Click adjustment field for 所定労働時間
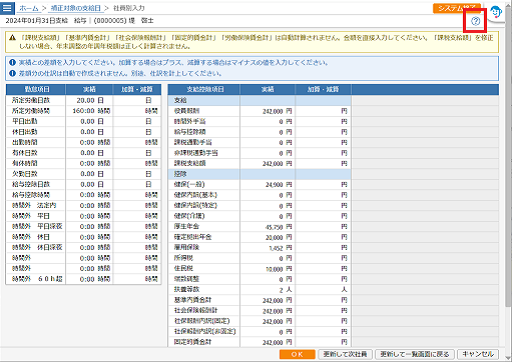This screenshot has width=512, height=362. [x=137, y=111]
